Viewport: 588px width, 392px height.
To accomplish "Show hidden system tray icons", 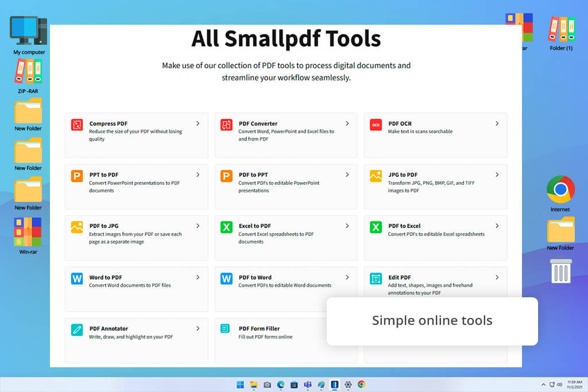I will pos(543,385).
